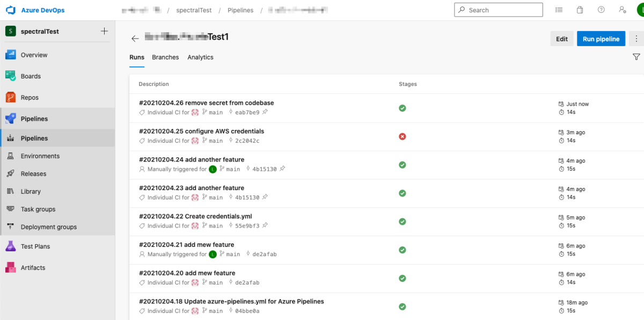This screenshot has height=320, width=644.
Task: Click the success status icon for run #20210204.18
Action: [402, 307]
